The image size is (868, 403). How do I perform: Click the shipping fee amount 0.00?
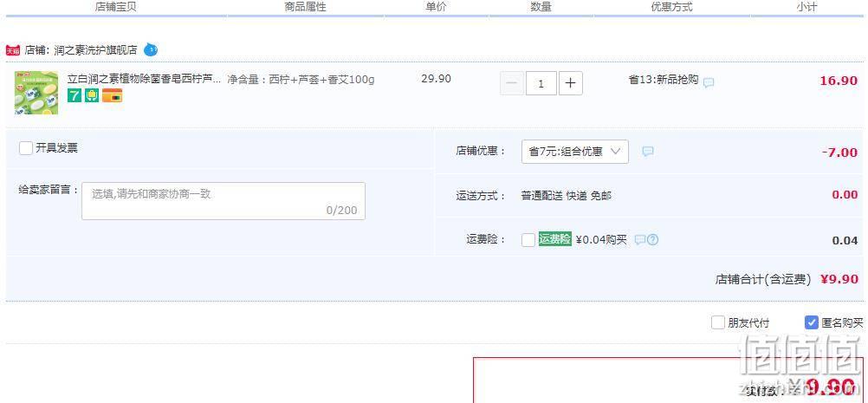point(845,195)
